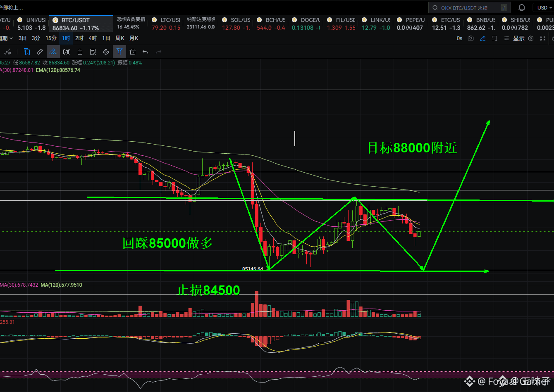Click the 振幅 0.48% amplitude value
The image size is (554, 392).
129,63
